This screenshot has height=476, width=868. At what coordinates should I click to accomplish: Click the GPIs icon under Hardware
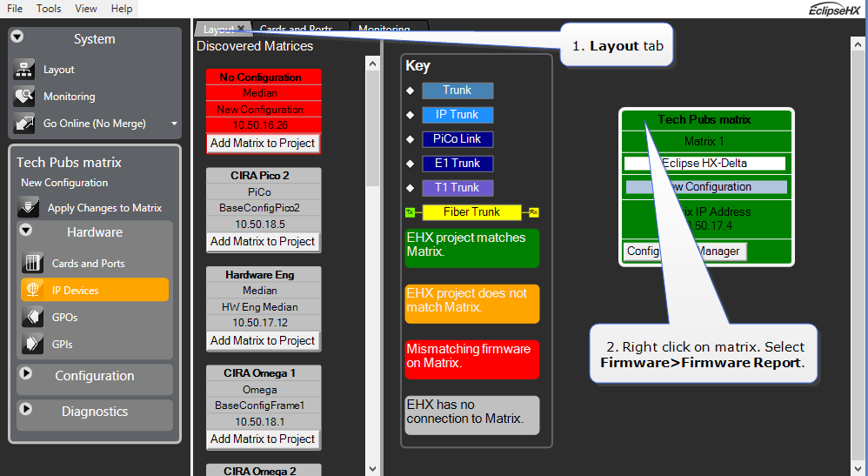tap(33, 344)
